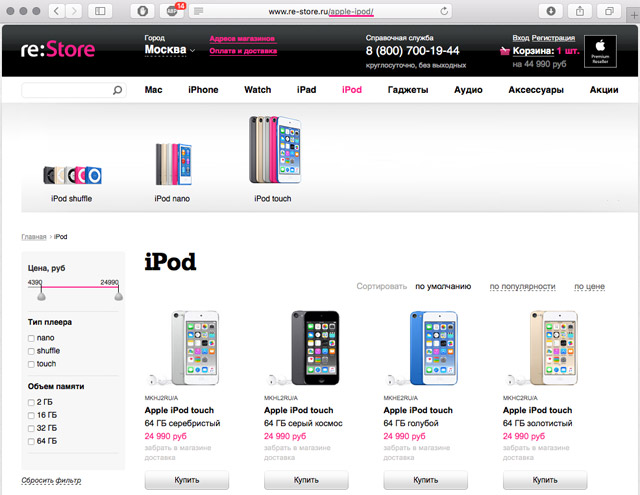Click the minimum price slider handle

tap(41, 294)
